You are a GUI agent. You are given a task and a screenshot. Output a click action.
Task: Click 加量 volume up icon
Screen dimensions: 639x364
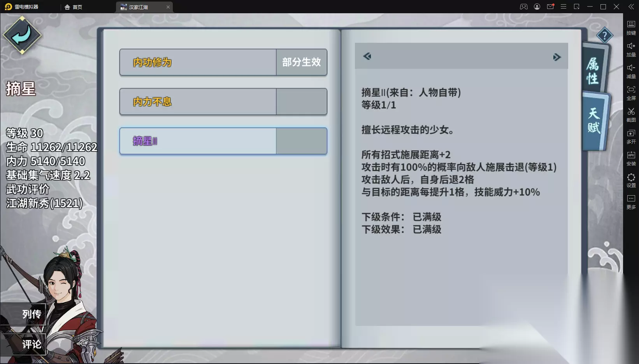631,49
